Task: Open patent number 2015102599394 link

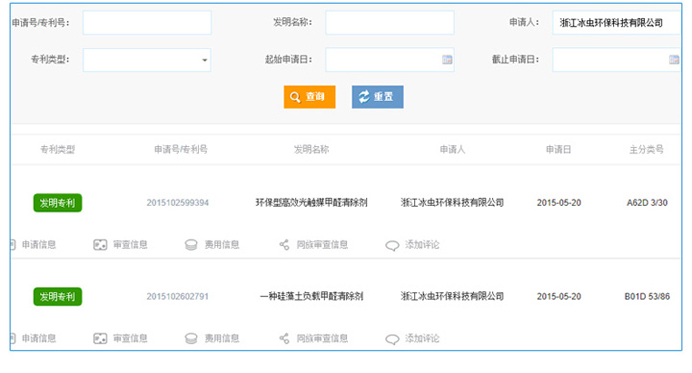Action: tap(177, 203)
